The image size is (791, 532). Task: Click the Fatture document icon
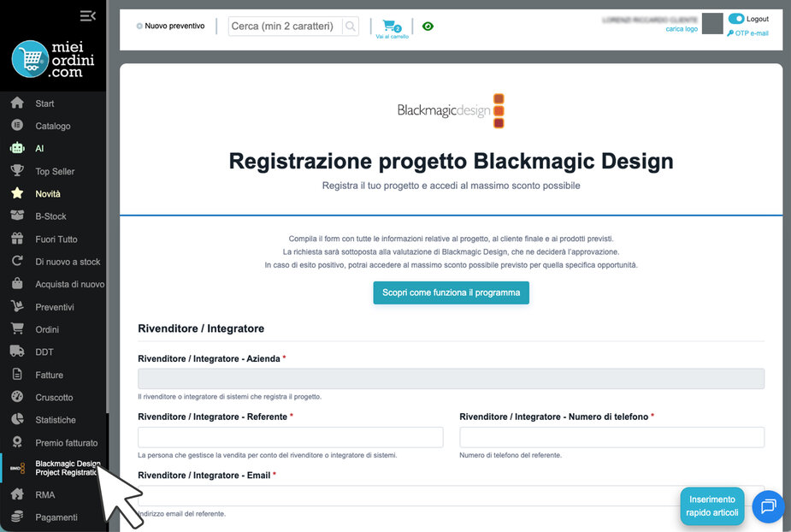coord(17,374)
